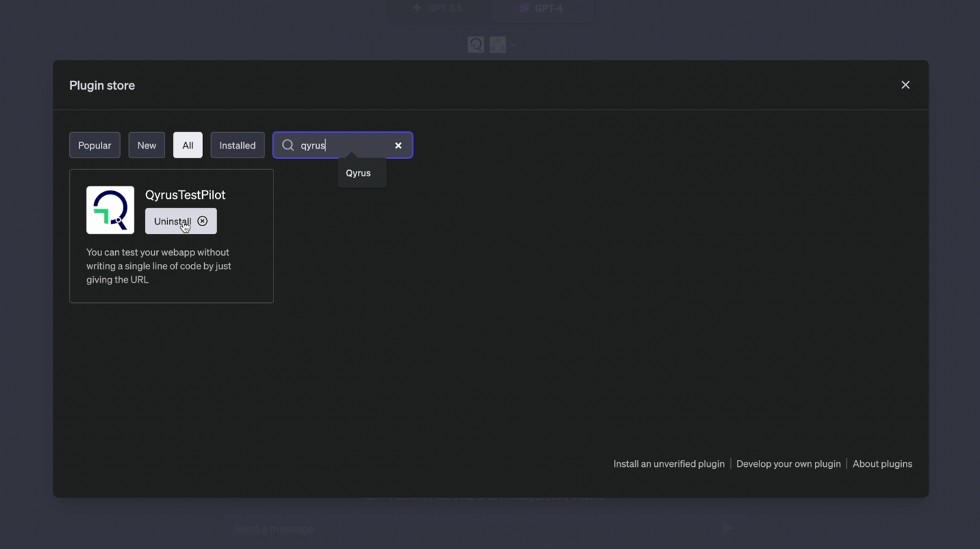Image resolution: width=980 pixels, height=549 pixels.
Task: Click the lightning bolt icon next to GPT-3.5
Action: coord(417,8)
